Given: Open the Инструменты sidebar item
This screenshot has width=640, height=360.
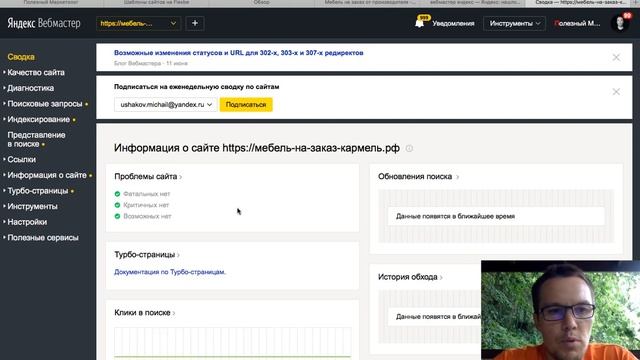Looking at the screenshot, I should click(x=32, y=207).
